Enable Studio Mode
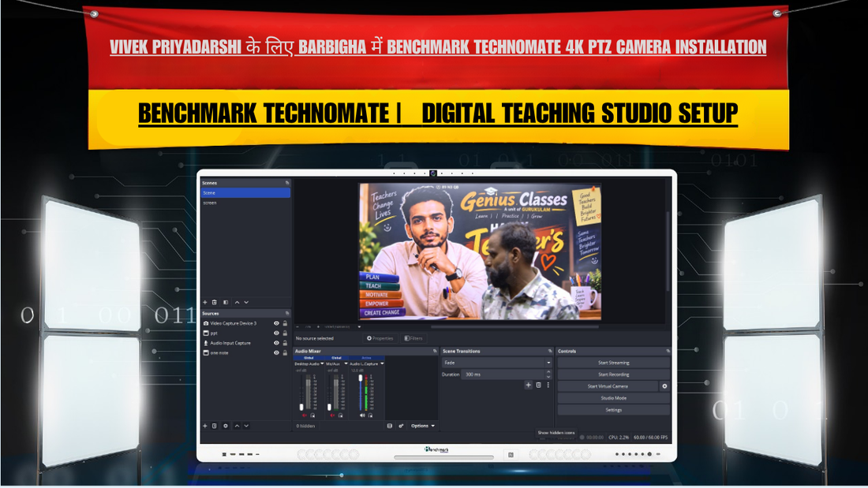 (x=613, y=398)
